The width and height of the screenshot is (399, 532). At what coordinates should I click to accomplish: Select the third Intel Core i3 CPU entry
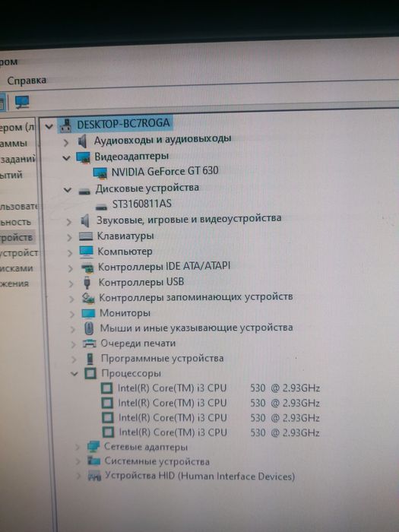click(x=219, y=418)
